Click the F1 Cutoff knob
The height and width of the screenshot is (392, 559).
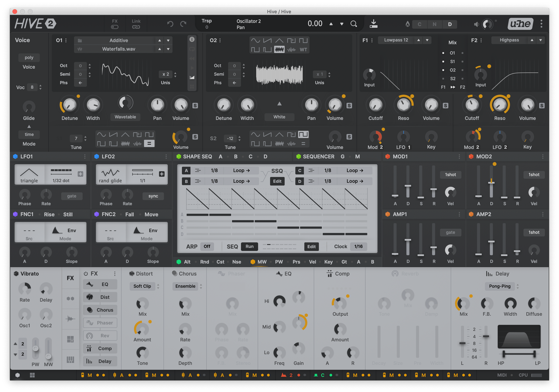pyautogui.click(x=375, y=105)
